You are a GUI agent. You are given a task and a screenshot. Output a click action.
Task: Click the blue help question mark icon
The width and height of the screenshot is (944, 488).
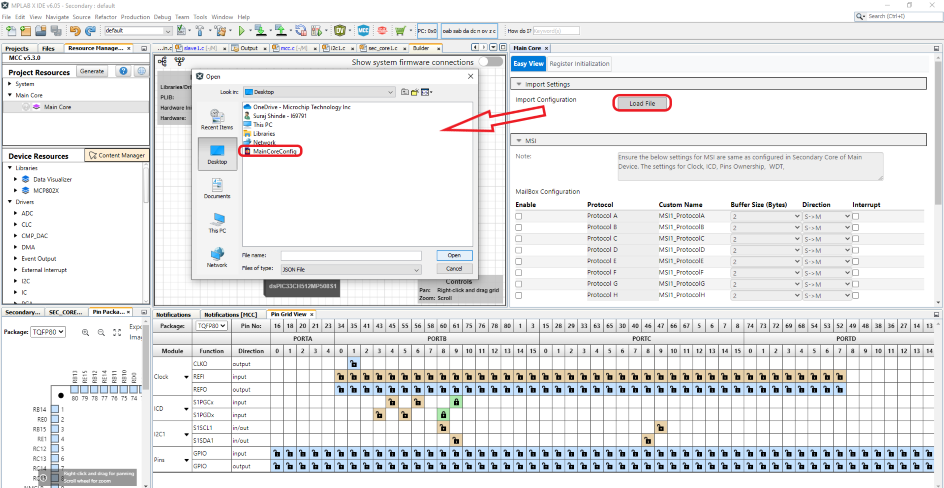123,72
